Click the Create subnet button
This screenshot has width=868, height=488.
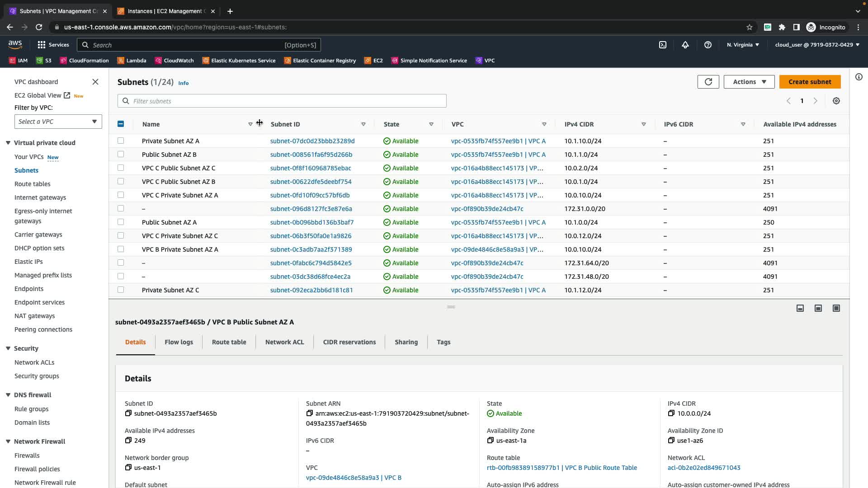coord(810,82)
